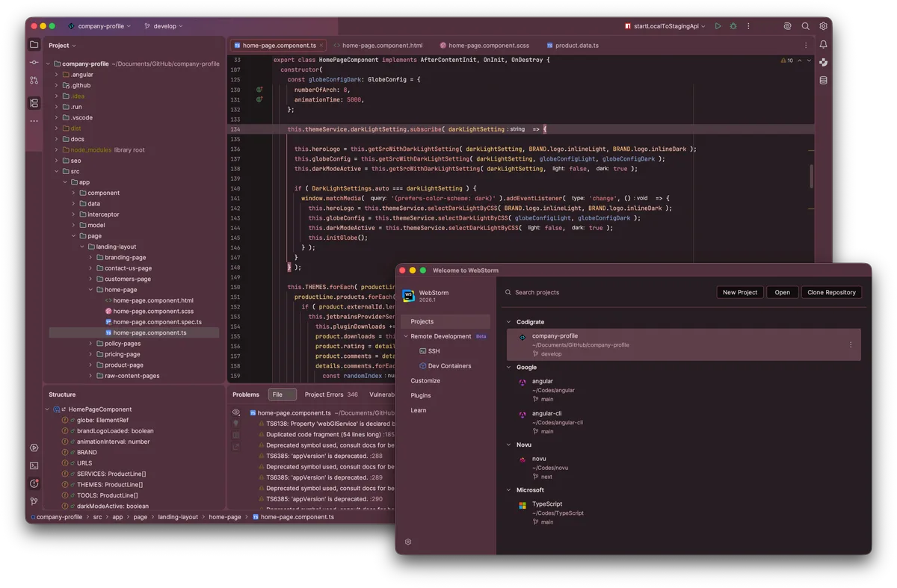This screenshot has height=588, width=897.
Task: Select Learn in Welcome sidebar
Action: coord(419,410)
